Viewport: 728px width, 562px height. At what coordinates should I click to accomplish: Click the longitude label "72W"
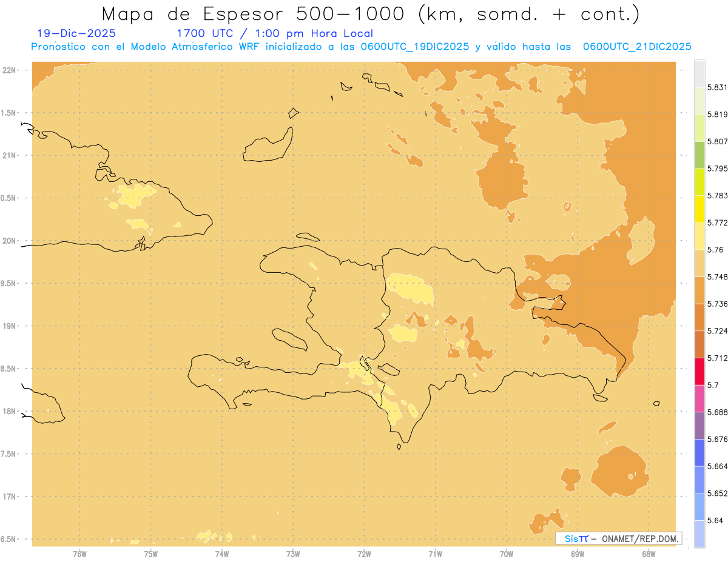(x=364, y=554)
